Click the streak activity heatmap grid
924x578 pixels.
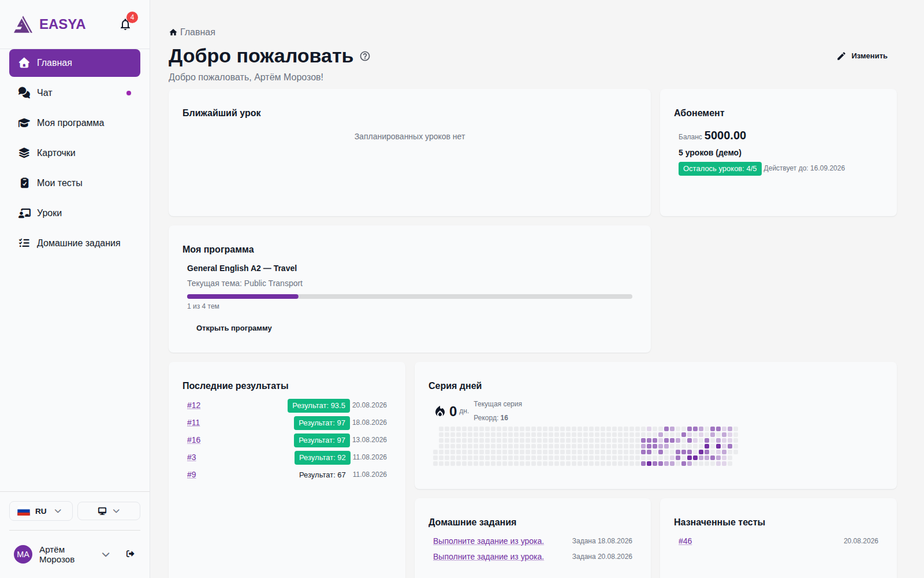[586, 446]
